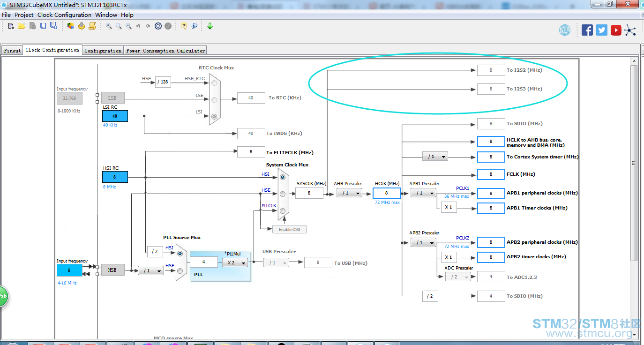
Task: Switch to the Power Consumption Calculator tab
Action: click(165, 51)
